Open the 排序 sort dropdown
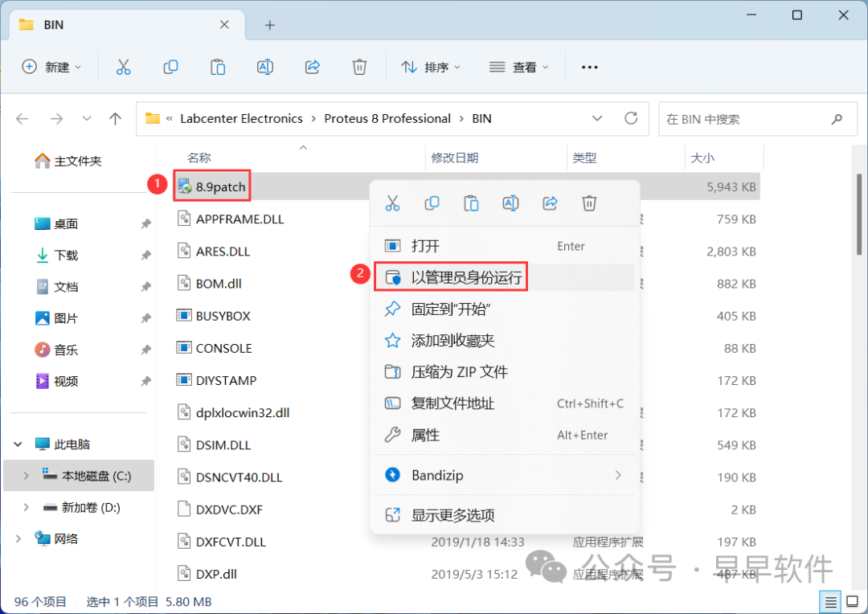The image size is (868, 614). (x=431, y=67)
